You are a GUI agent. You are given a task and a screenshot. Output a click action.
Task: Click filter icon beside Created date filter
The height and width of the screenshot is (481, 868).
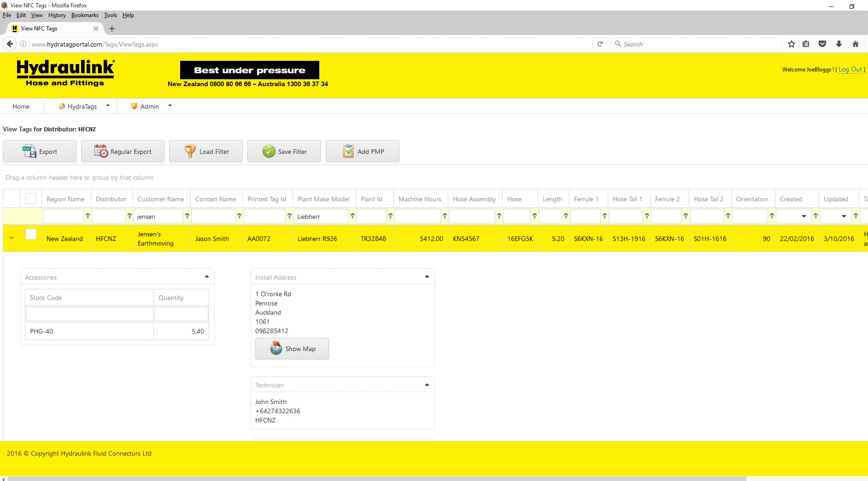pos(815,216)
